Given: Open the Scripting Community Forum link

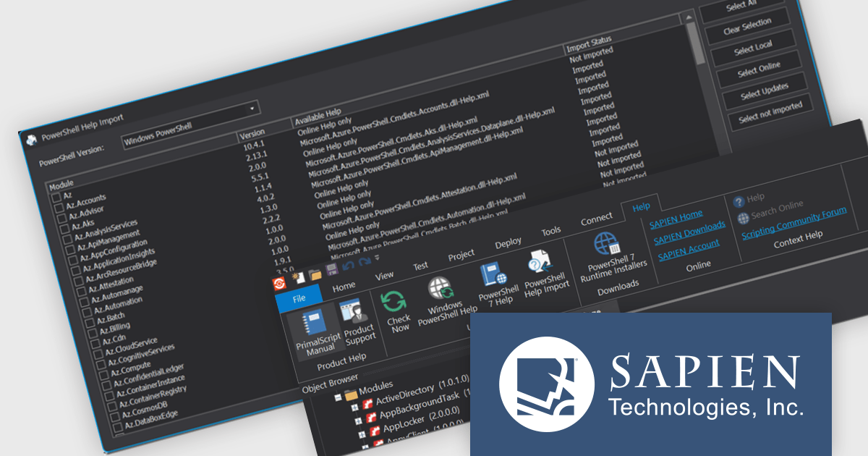Looking at the screenshot, I should [793, 224].
